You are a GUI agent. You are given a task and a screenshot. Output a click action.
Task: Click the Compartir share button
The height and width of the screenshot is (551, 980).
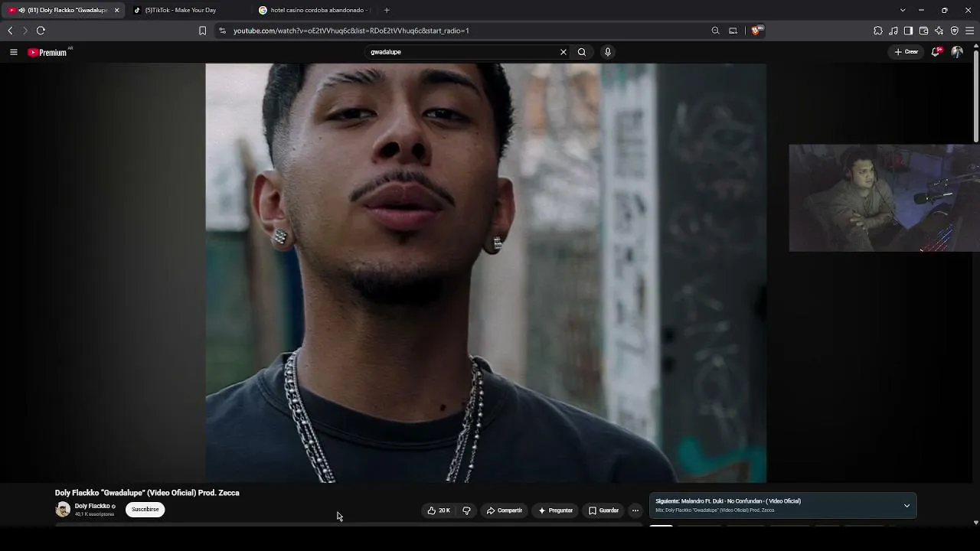point(504,510)
